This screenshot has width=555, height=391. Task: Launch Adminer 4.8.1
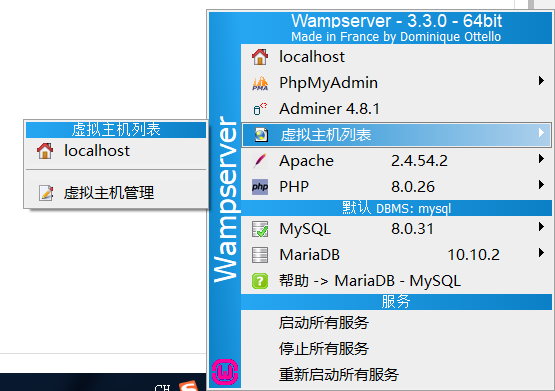click(396, 109)
